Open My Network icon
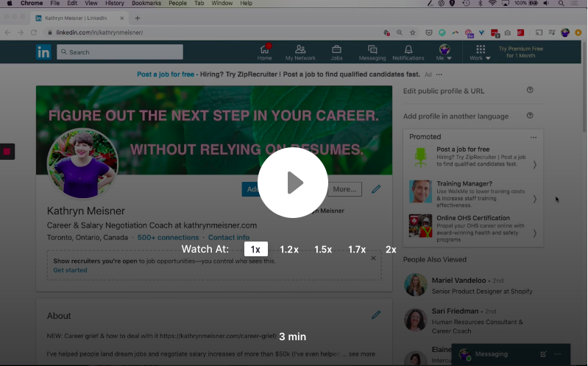Viewport: 588px width, 366px height. coord(300,52)
